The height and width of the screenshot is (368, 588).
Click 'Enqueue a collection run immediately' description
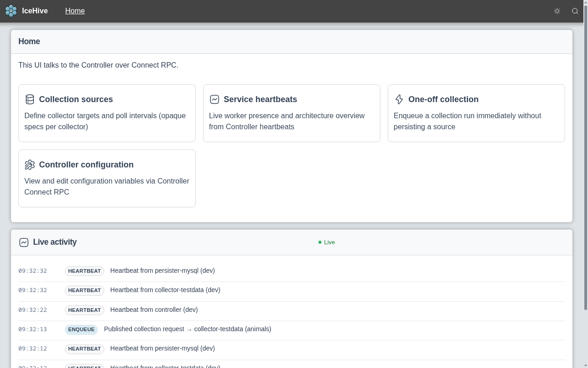pyautogui.click(x=467, y=121)
